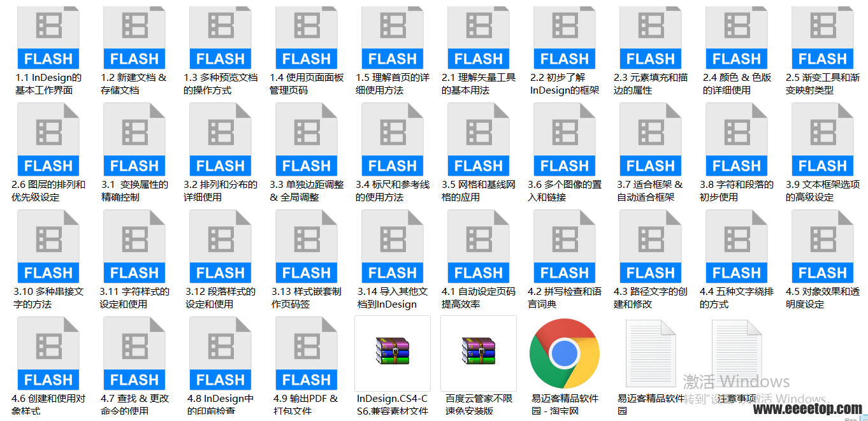The width and height of the screenshot is (868, 421).
Task: Select the 1.2 新建文档 & 存储文档 file icon
Action: [134, 37]
